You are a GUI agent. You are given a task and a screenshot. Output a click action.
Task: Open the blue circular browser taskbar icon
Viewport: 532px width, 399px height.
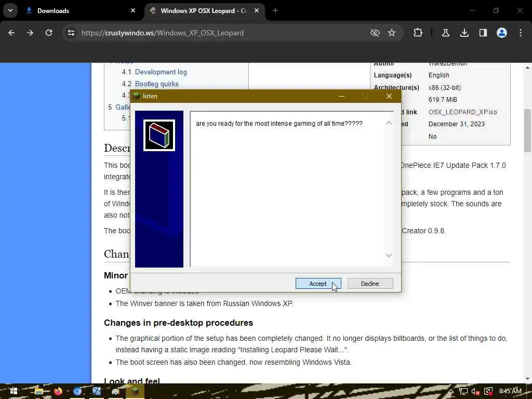(x=77, y=391)
